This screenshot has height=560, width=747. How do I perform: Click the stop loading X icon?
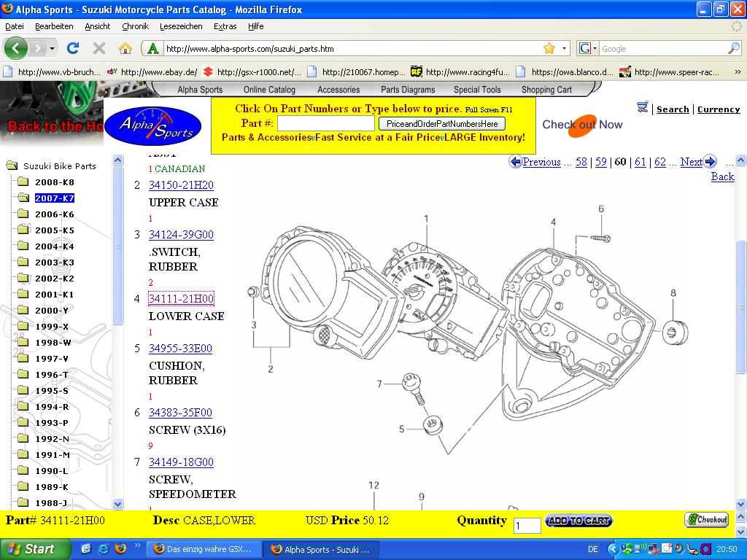99,48
